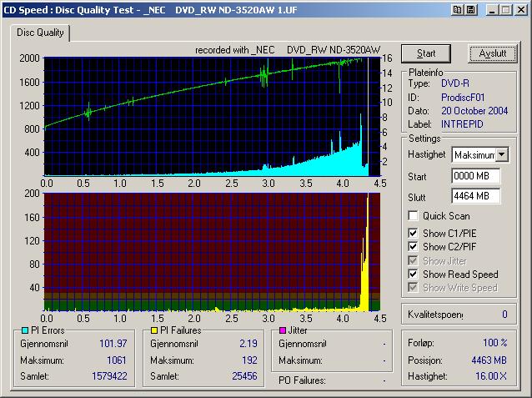Click the magenta Jitter color swatch
The image size is (532, 398).
[283, 330]
